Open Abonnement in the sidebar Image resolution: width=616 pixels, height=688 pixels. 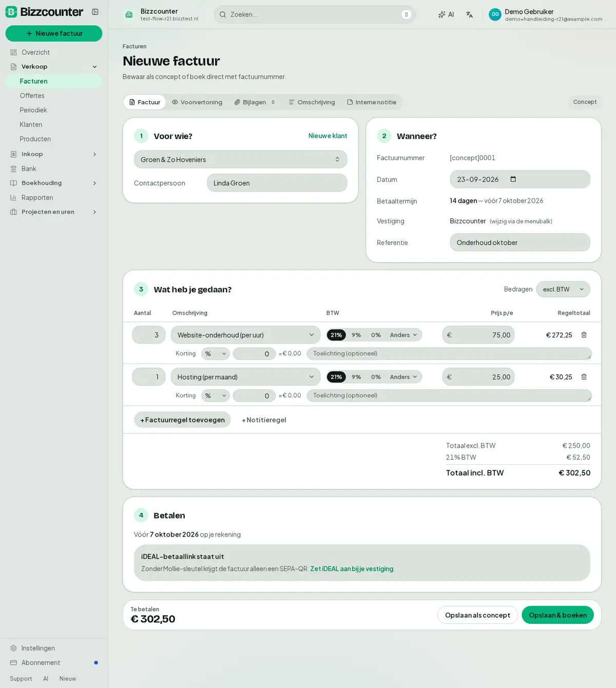point(54,663)
